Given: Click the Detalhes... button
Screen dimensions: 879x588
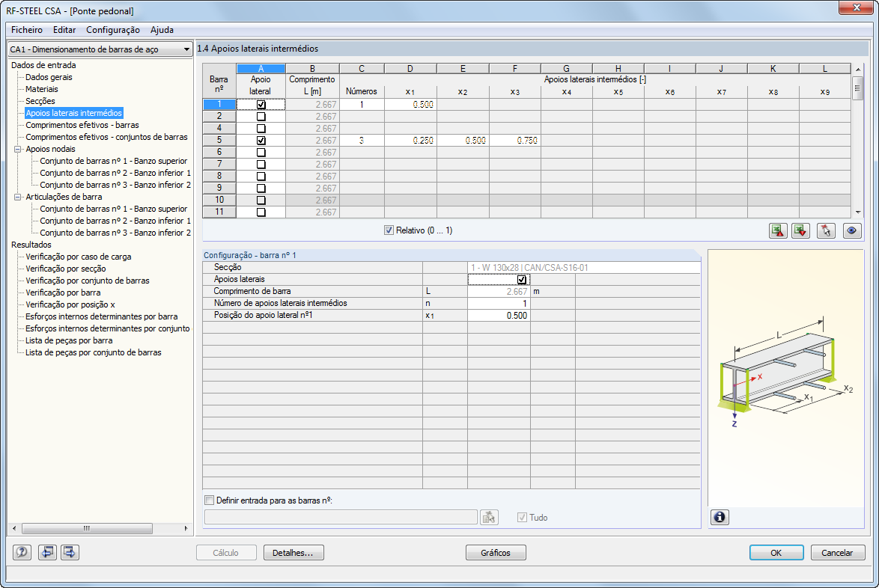Looking at the screenshot, I should [x=293, y=553].
